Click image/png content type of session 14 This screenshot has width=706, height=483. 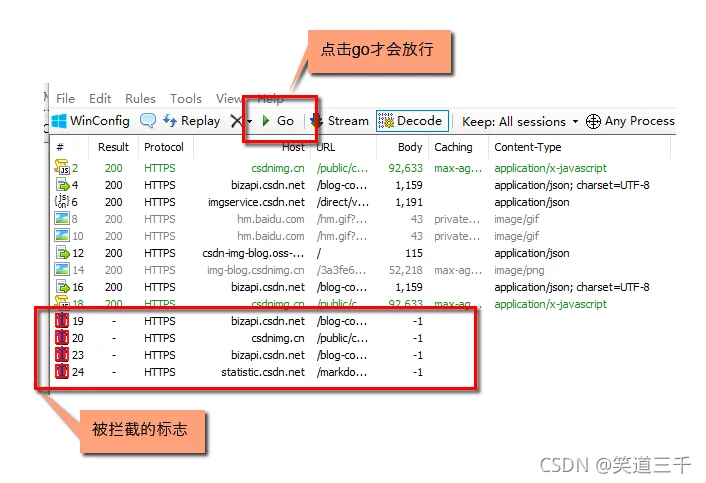(519, 270)
